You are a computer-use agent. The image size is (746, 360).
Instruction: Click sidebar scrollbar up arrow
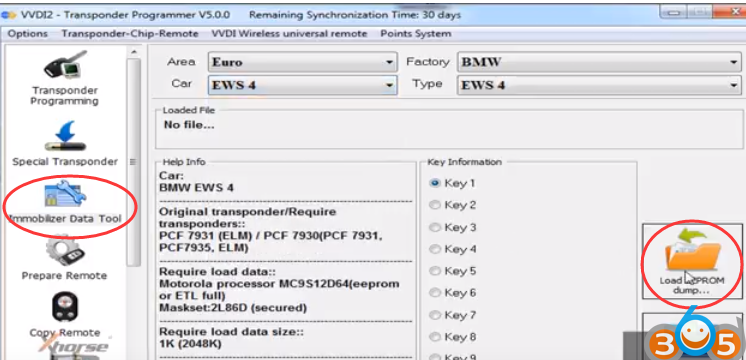coord(134,52)
